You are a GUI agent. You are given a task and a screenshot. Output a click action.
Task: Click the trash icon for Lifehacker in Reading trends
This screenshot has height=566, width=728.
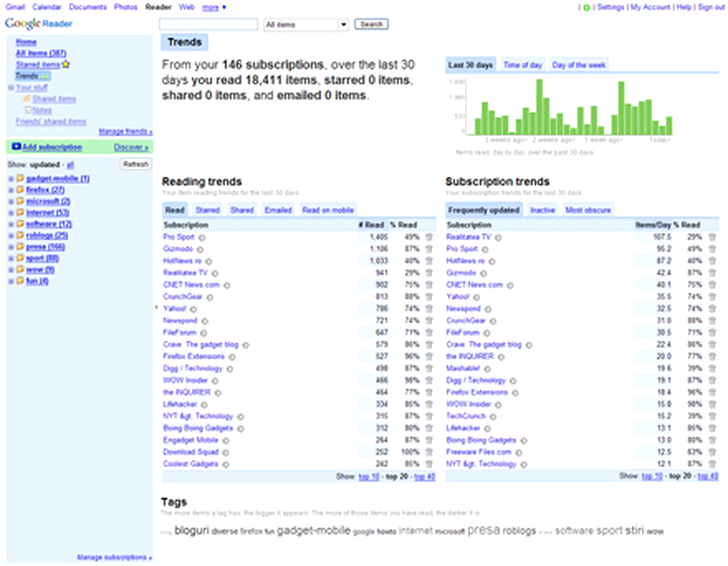pos(429,404)
